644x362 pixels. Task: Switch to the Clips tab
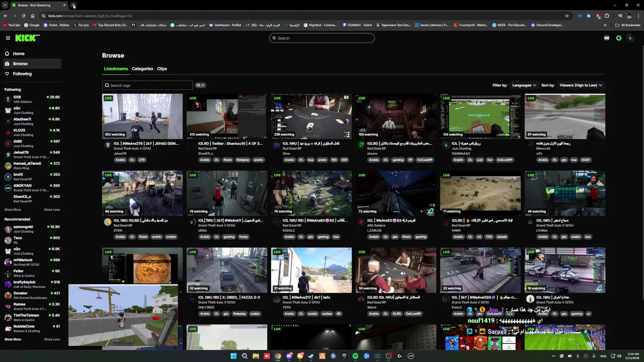coord(162,68)
